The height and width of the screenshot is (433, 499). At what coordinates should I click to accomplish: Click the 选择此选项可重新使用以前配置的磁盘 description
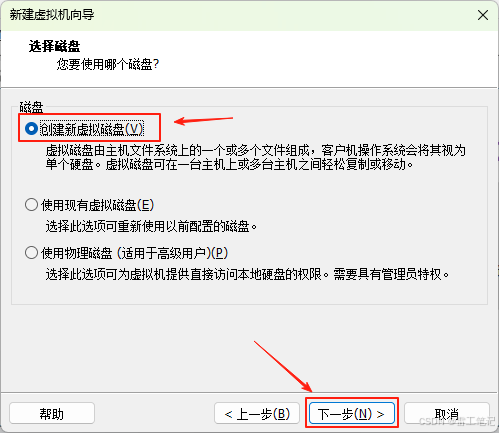[x=151, y=227]
